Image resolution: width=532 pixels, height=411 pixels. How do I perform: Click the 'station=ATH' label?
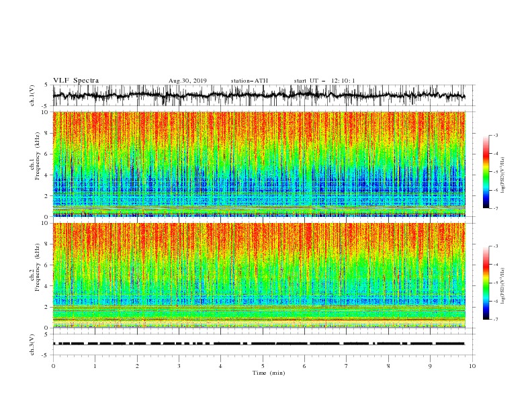point(249,81)
